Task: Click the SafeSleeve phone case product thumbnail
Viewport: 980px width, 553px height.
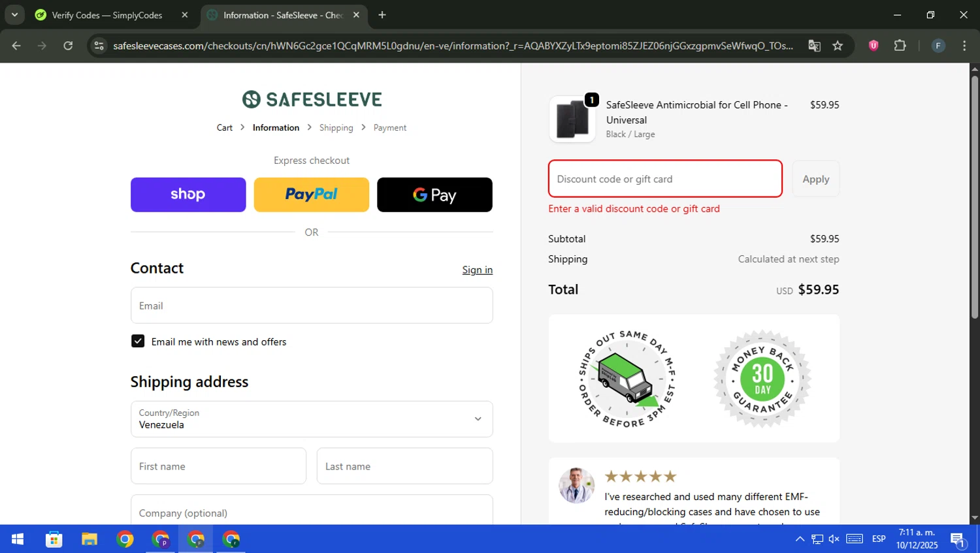Action: point(572,119)
